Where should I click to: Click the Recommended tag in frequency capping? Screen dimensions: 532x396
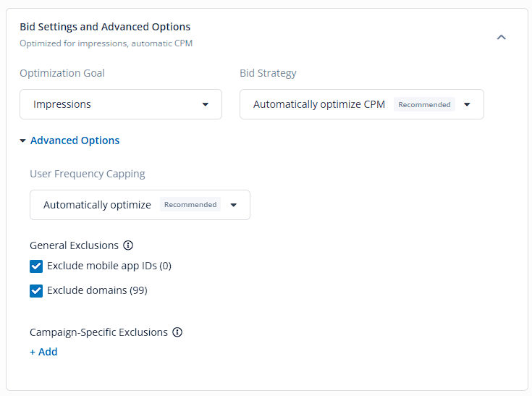[x=190, y=204]
